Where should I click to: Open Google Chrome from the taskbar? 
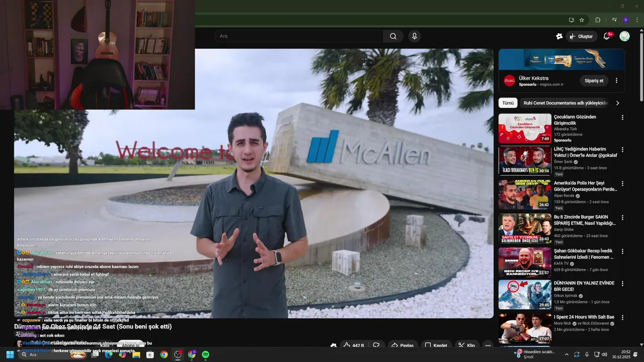pos(164,354)
